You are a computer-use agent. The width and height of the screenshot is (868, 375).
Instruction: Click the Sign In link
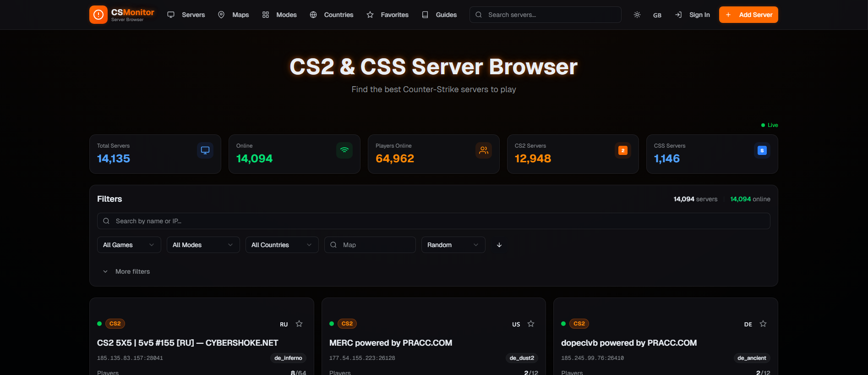pyautogui.click(x=693, y=15)
